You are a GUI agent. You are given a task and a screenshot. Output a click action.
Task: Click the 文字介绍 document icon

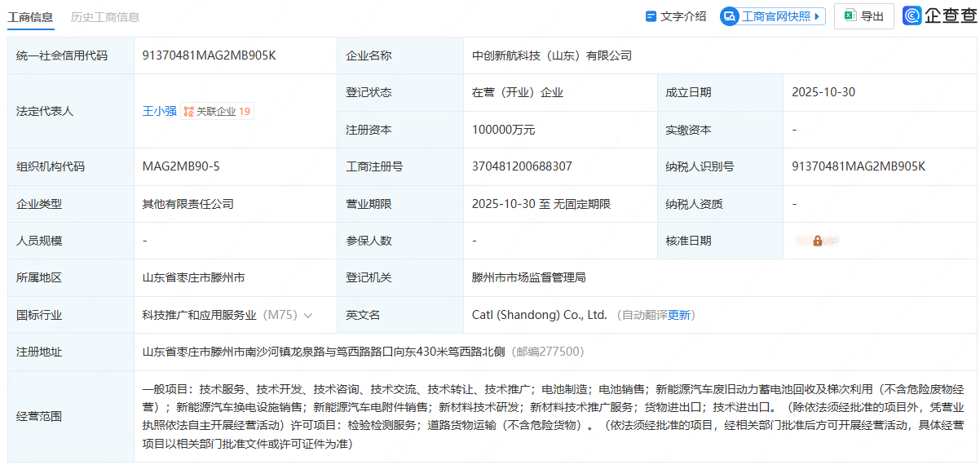[651, 16]
